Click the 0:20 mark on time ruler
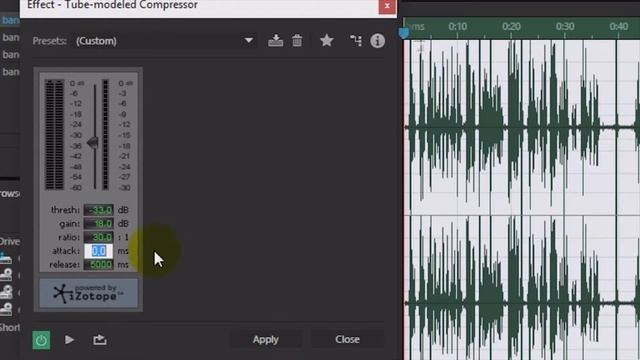This screenshot has width=640, height=360. pos(511,27)
